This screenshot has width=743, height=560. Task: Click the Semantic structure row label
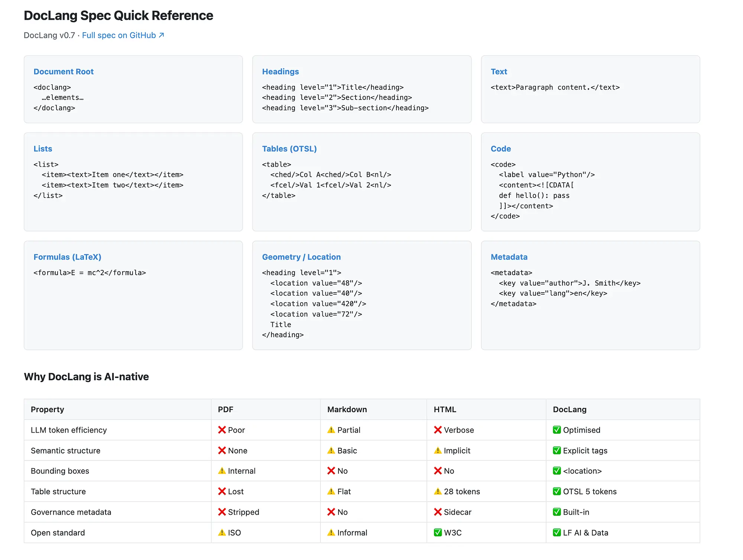[65, 450]
